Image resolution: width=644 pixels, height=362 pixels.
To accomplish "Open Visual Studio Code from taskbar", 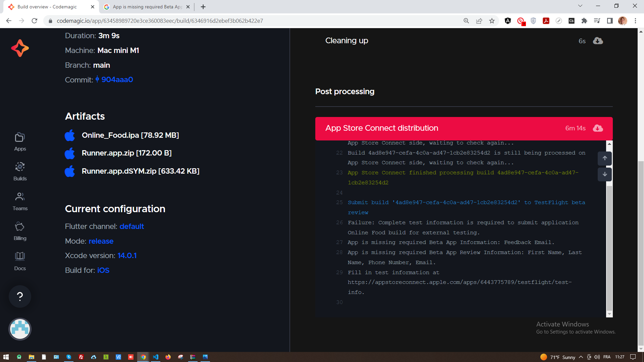I will 156,357.
